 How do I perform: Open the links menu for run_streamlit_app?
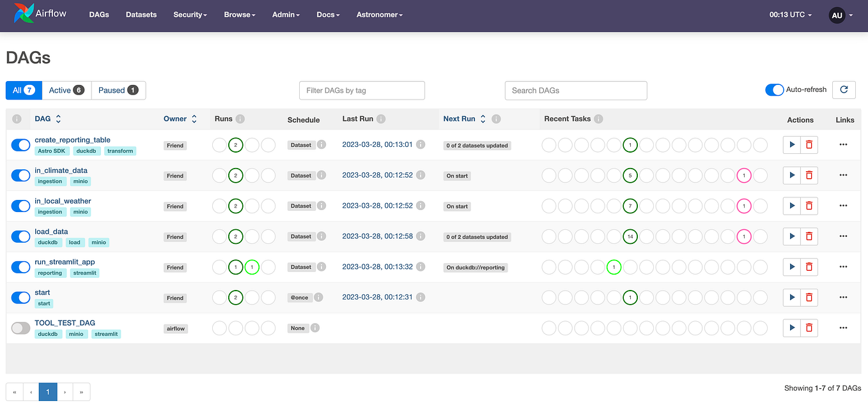coord(843,267)
